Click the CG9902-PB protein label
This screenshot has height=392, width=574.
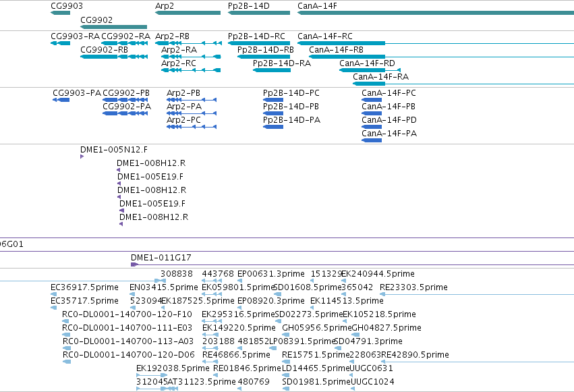point(126,93)
